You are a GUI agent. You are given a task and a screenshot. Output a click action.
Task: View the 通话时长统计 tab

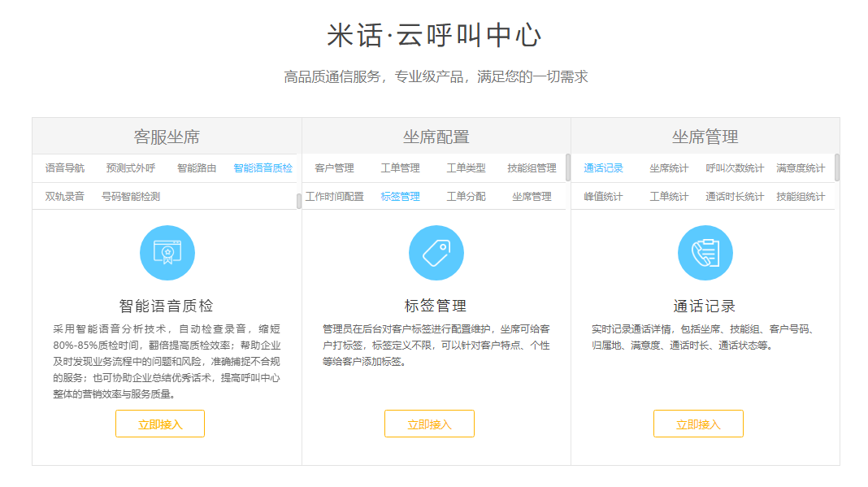736,196
